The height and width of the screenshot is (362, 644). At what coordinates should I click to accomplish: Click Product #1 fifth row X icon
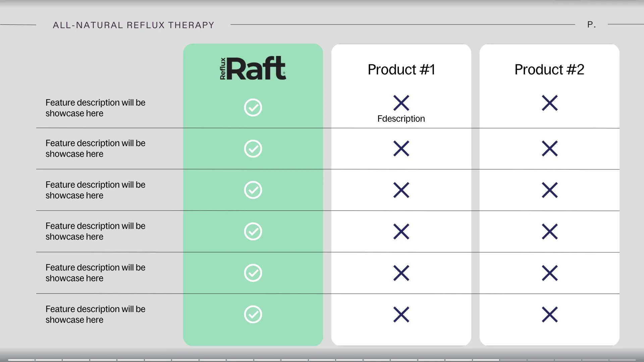pyautogui.click(x=401, y=273)
